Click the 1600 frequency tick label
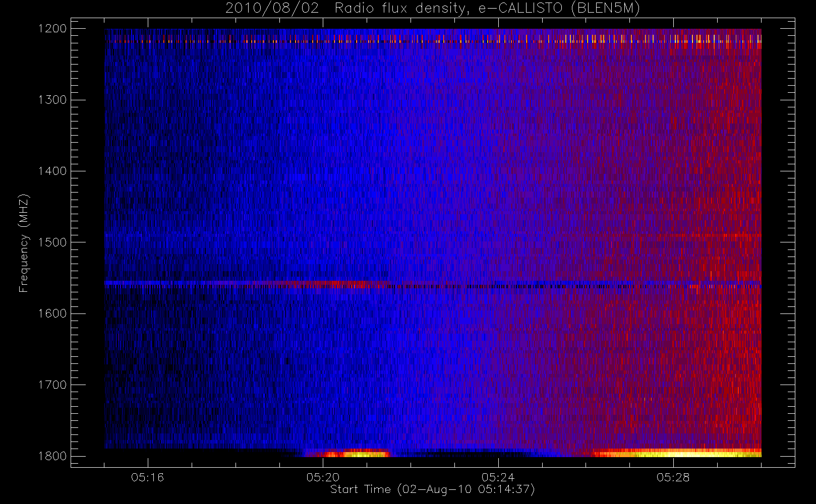Viewport: 816px width, 504px height. pyautogui.click(x=52, y=313)
